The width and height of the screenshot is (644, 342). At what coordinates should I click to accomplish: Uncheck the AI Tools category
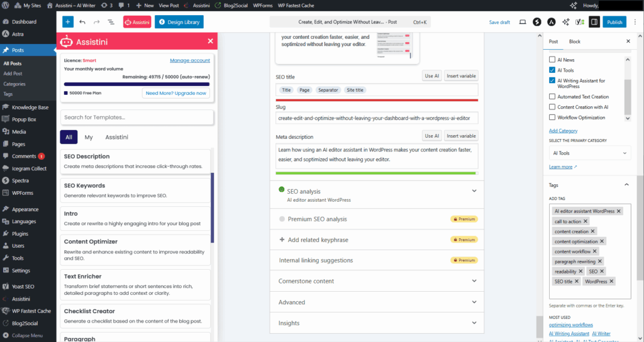tap(552, 70)
